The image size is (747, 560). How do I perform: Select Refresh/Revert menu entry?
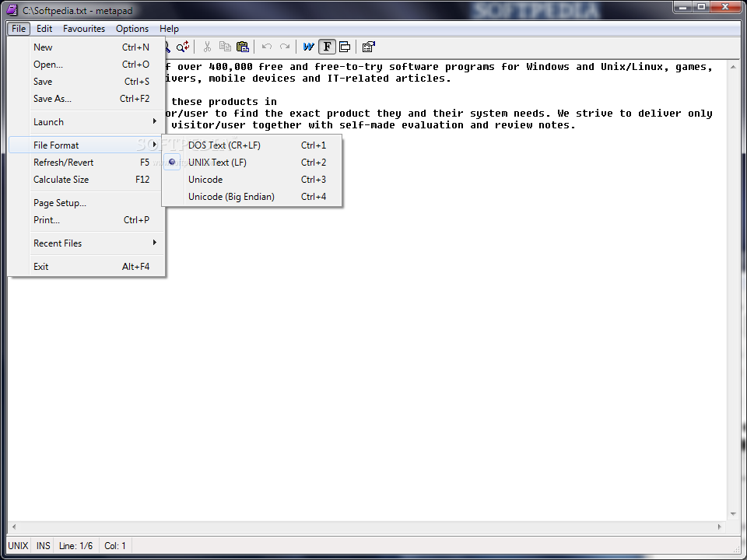point(86,163)
